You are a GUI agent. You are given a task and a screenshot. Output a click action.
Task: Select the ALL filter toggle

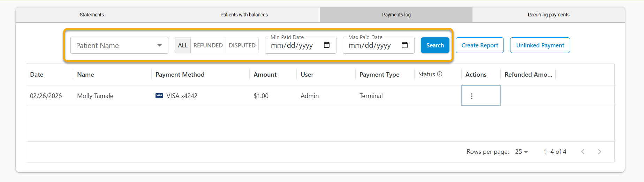coord(183,45)
